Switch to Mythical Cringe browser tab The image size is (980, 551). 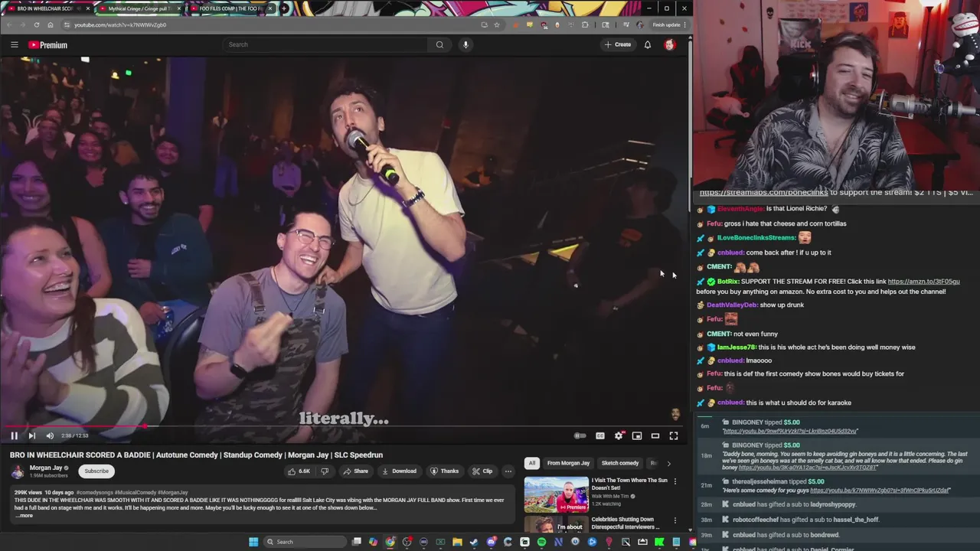point(139,8)
